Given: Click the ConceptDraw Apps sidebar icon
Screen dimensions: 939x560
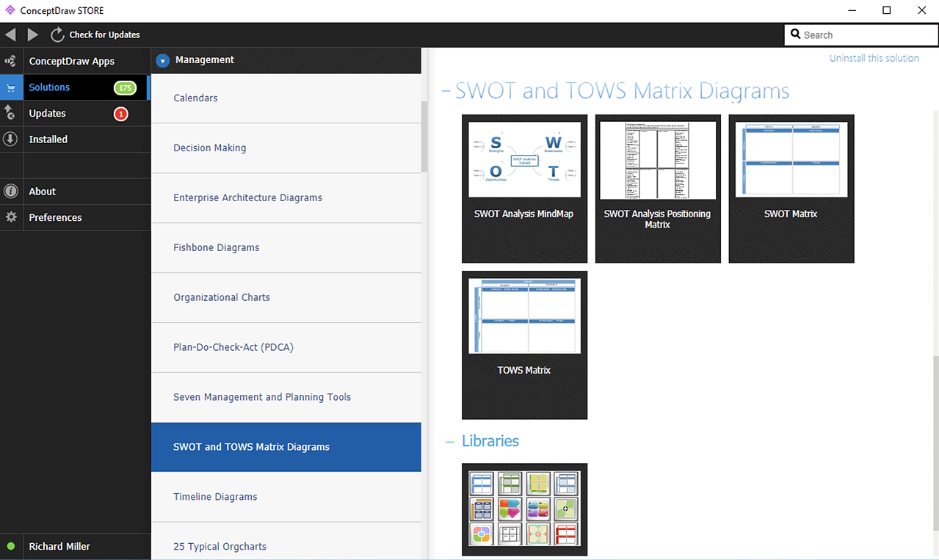Looking at the screenshot, I should 10,61.
